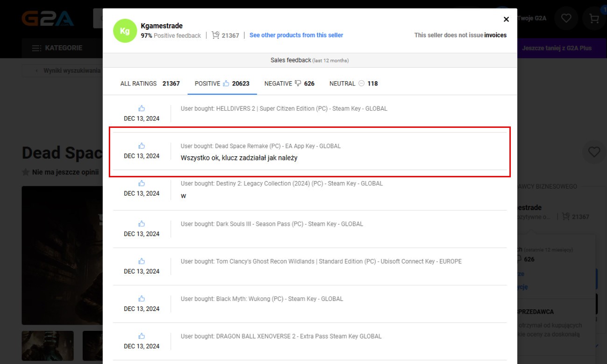Click cart icon next to 21367 in dialog header

tap(215, 35)
